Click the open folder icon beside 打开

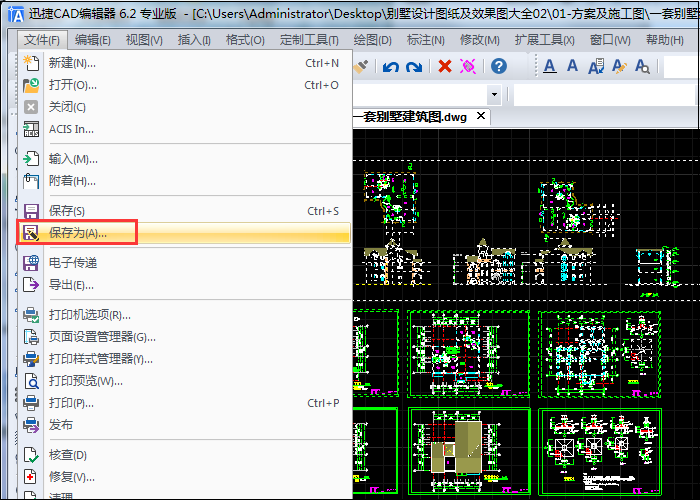tap(31, 85)
